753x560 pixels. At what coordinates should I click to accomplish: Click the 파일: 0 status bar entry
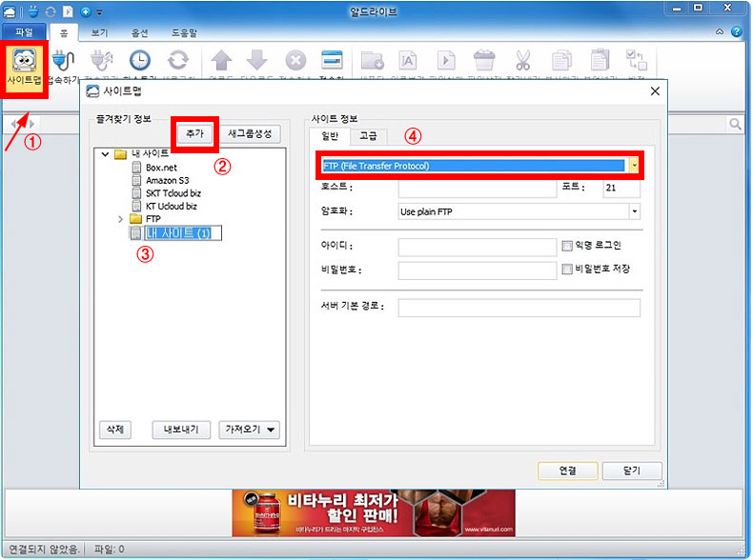coord(109,549)
